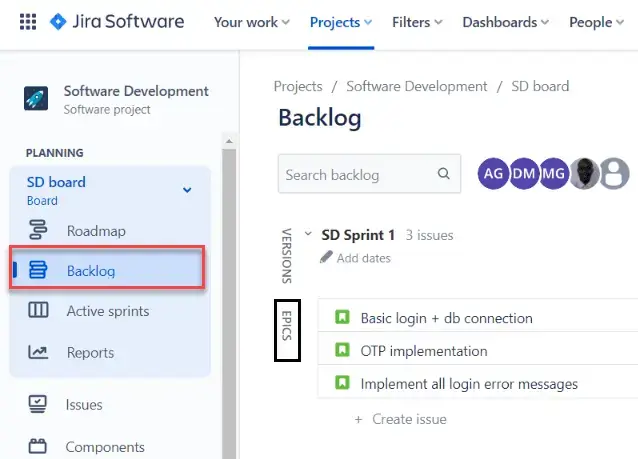Screen dimensions: 638x459
Task: Click the magnifier icon in search backlog
Action: (x=444, y=174)
